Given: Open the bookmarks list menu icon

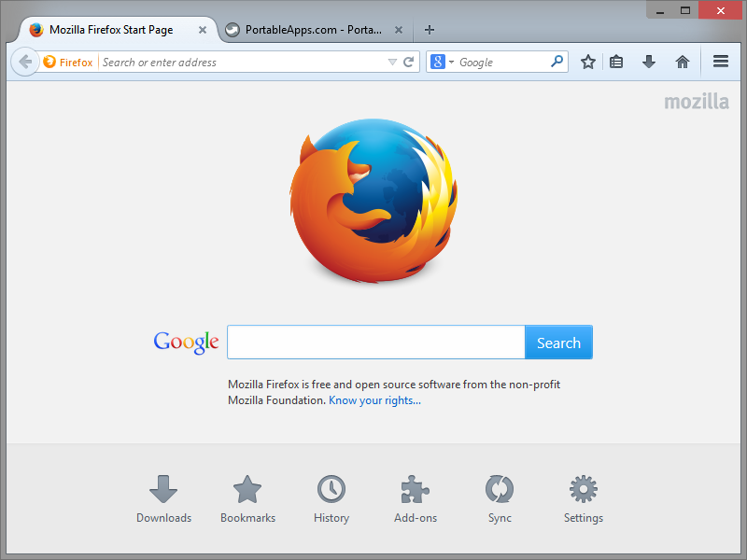Looking at the screenshot, I should point(616,62).
